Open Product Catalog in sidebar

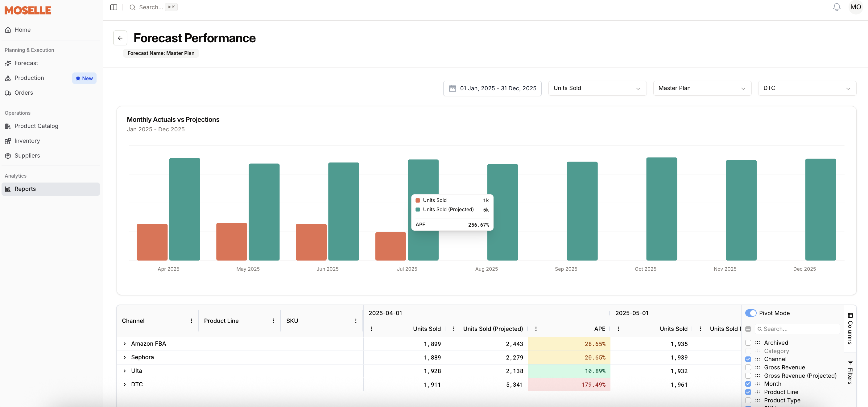[x=36, y=126]
